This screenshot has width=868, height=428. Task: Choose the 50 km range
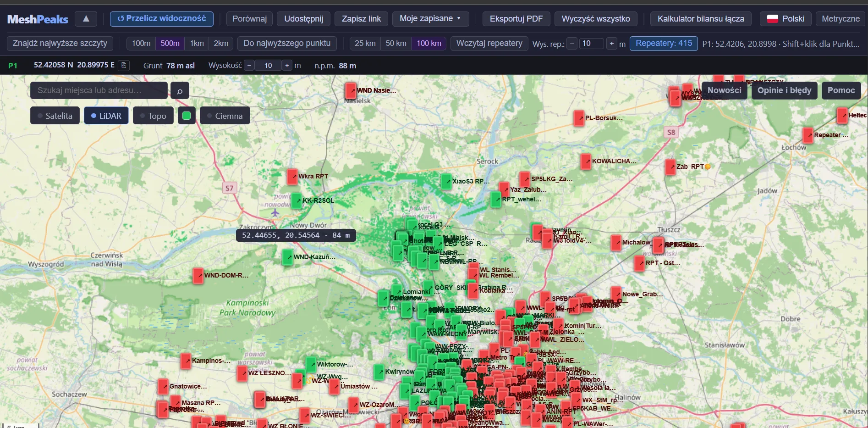[x=396, y=43]
